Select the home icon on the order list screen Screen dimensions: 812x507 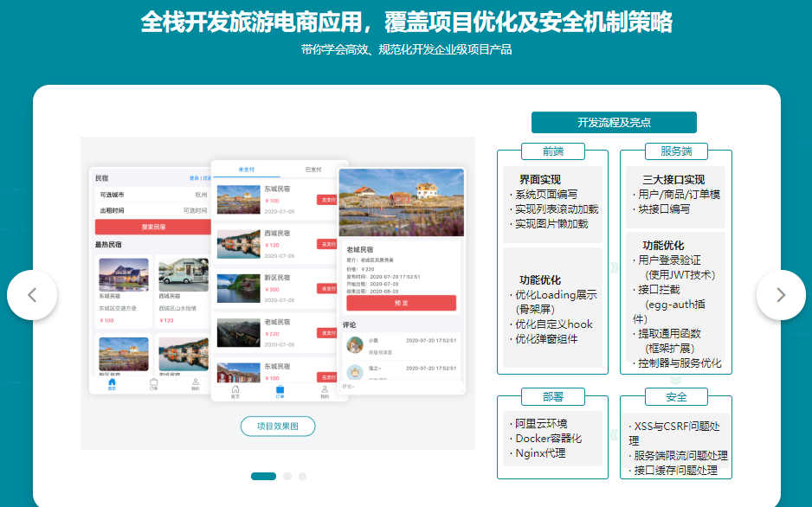click(x=235, y=388)
